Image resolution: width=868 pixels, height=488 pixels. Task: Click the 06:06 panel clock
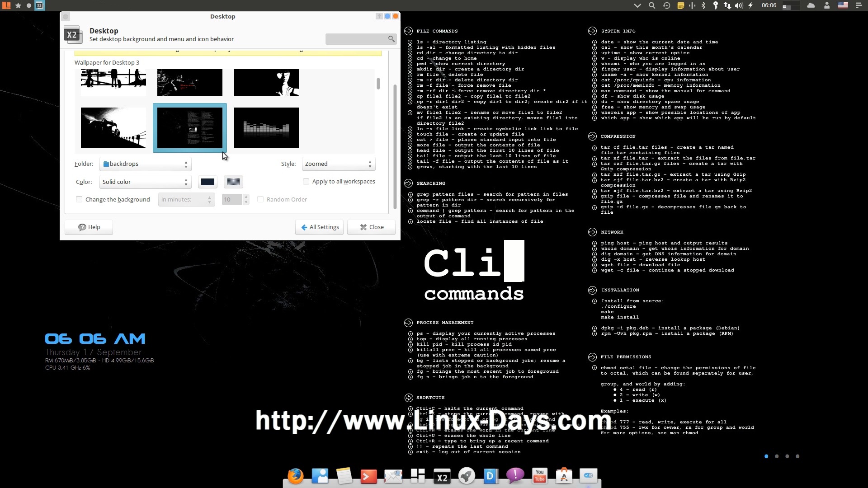(x=769, y=5)
